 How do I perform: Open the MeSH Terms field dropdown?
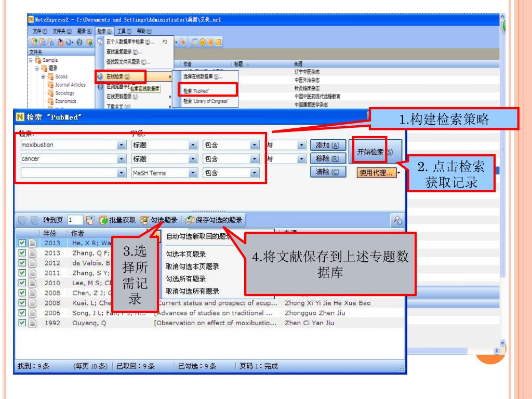click(x=193, y=173)
